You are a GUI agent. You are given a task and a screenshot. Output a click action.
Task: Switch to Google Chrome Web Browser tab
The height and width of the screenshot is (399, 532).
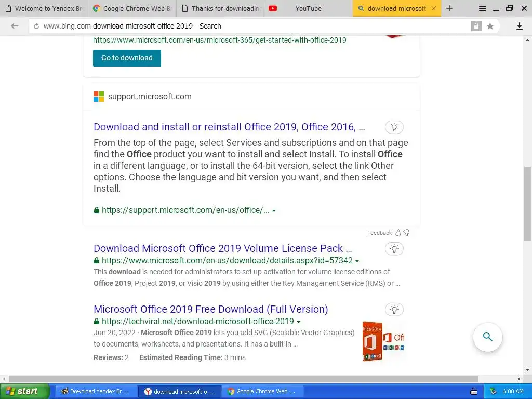(x=132, y=8)
